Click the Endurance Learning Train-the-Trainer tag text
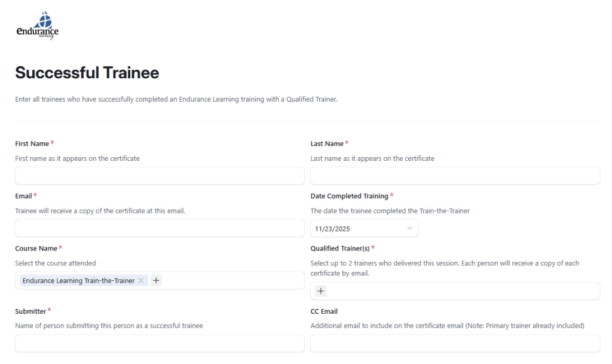 (78, 280)
